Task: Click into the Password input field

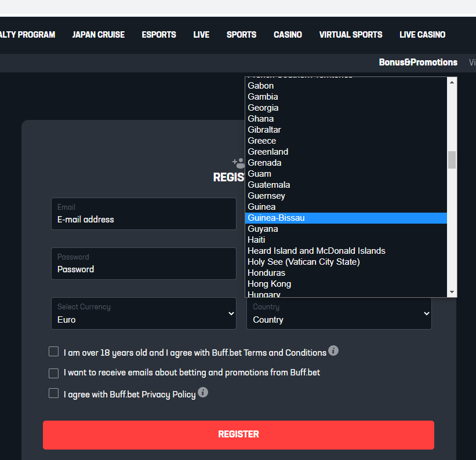Action: click(x=144, y=264)
